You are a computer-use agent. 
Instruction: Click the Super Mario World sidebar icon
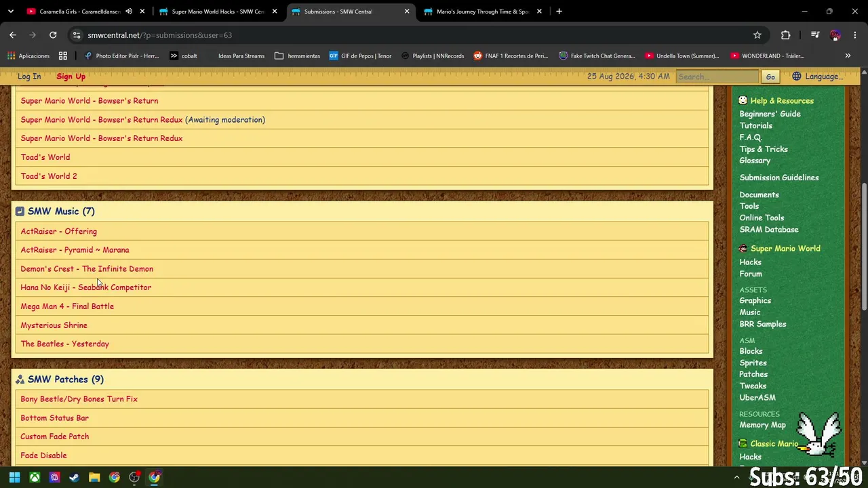(x=743, y=248)
